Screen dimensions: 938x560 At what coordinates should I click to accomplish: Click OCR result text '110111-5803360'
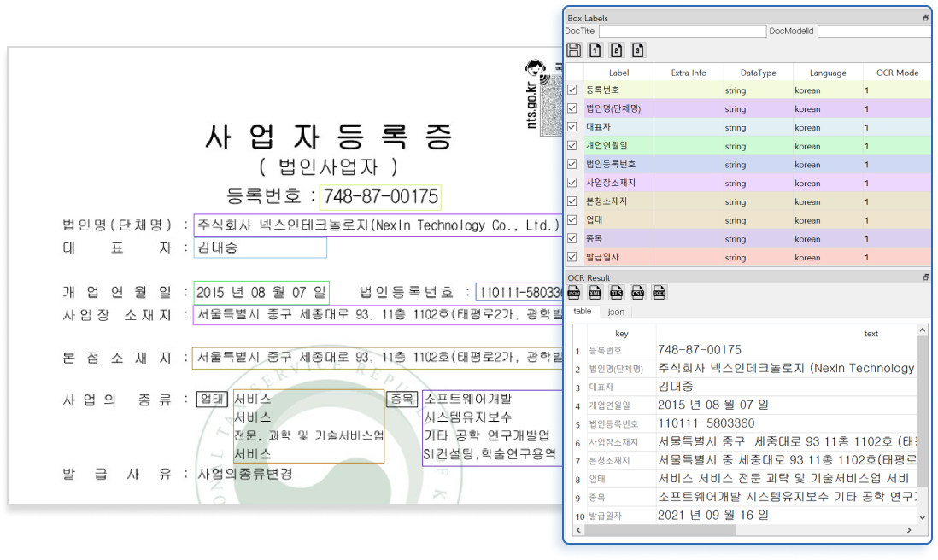[x=706, y=423]
